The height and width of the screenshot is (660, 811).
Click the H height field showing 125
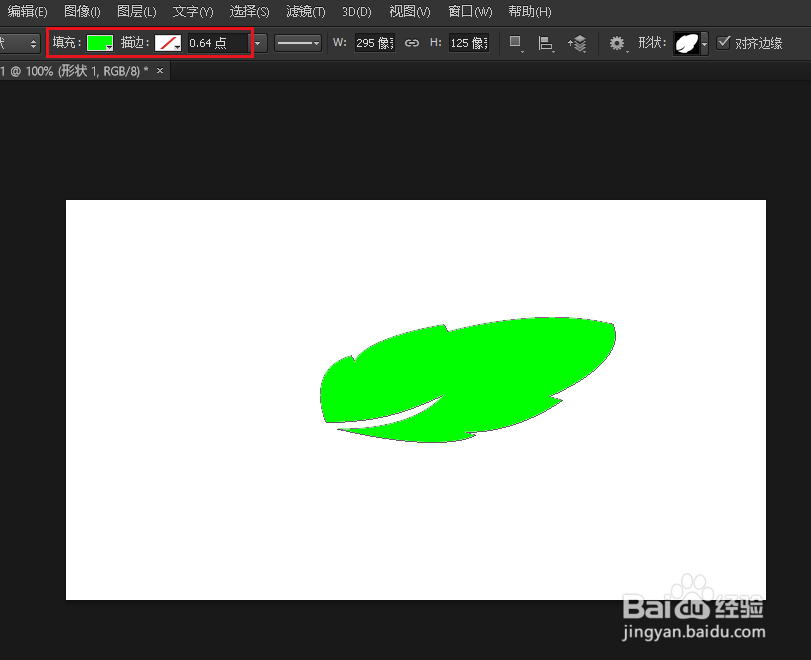click(469, 43)
